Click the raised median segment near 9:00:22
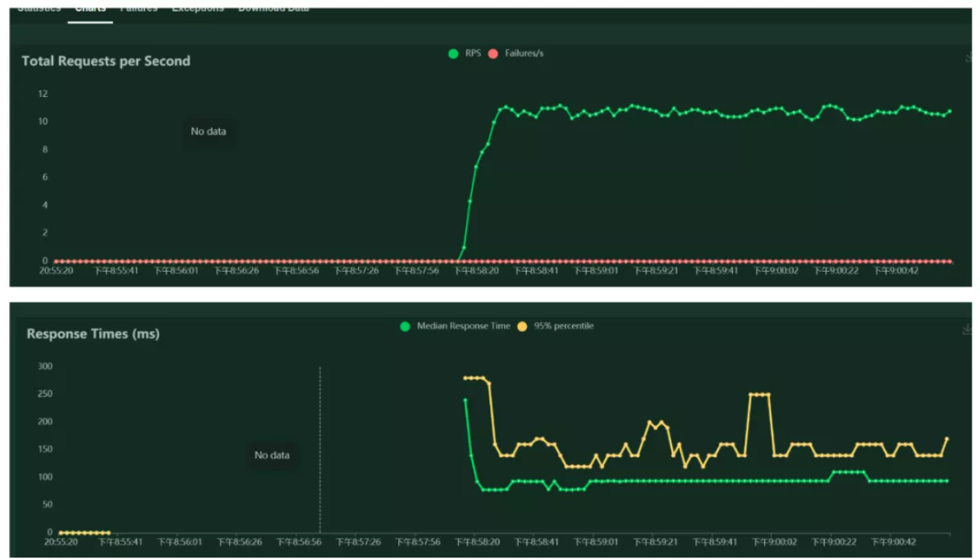The image size is (980, 560). pyautogui.click(x=848, y=472)
